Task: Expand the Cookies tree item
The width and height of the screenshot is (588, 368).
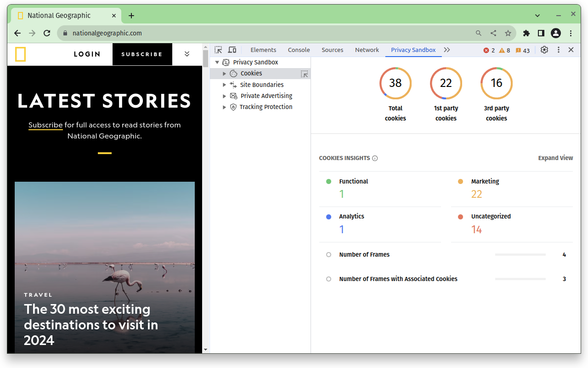Action: pos(225,73)
